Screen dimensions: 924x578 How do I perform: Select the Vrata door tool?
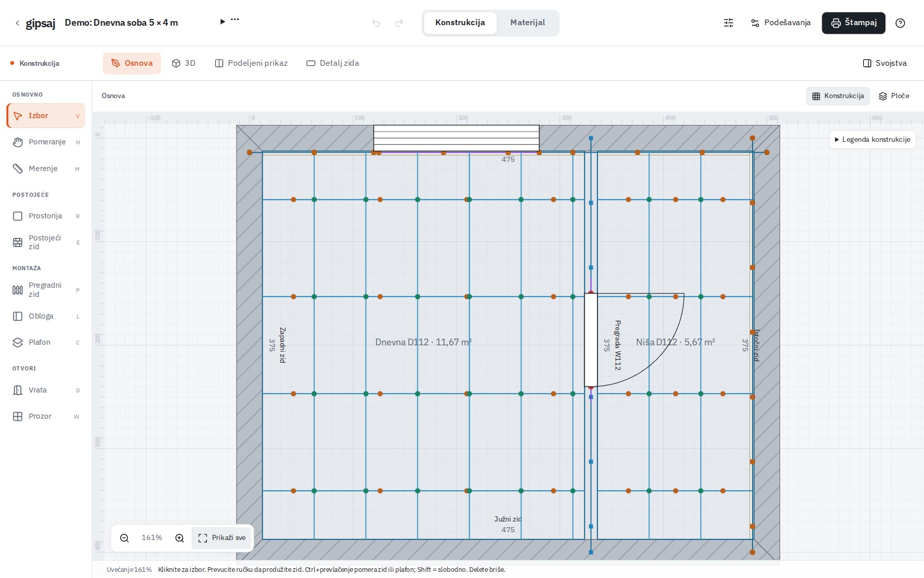(46, 390)
